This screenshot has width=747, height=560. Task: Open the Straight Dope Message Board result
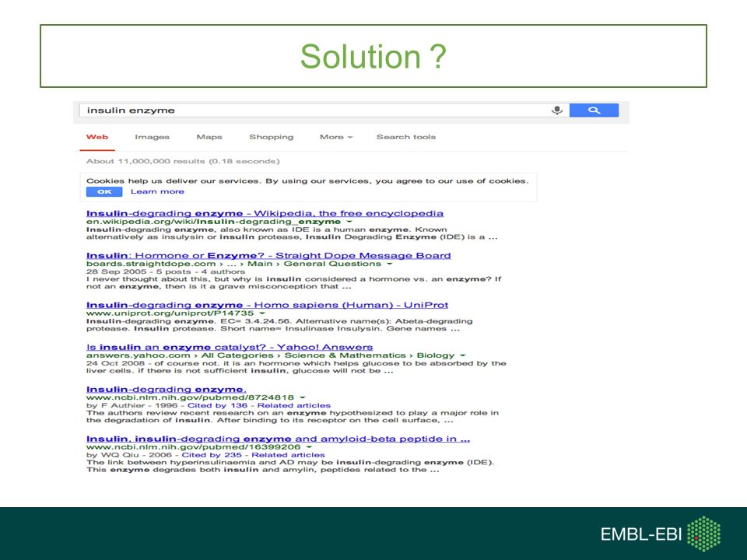(268, 256)
